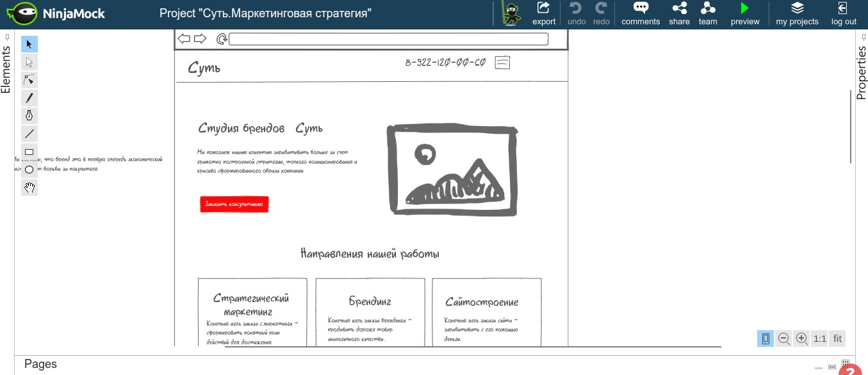The width and height of the screenshot is (868, 375).
Task: Pin the Elements panel
Action: click(x=6, y=37)
